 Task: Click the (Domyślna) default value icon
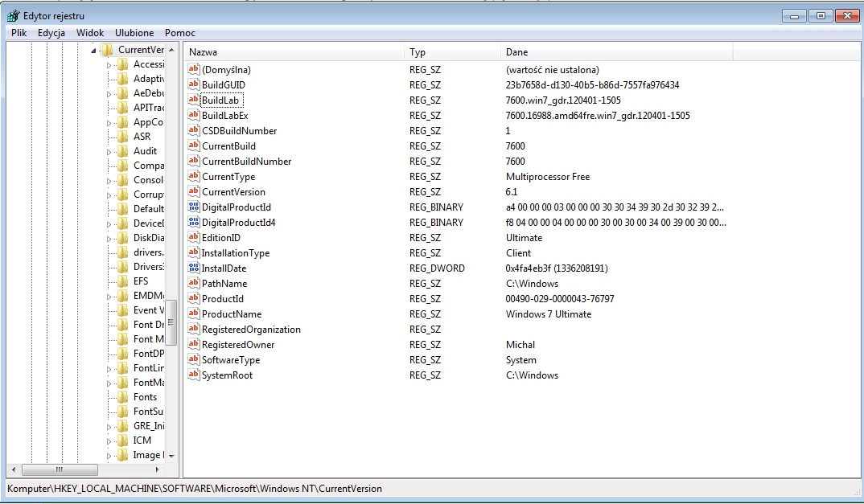193,69
